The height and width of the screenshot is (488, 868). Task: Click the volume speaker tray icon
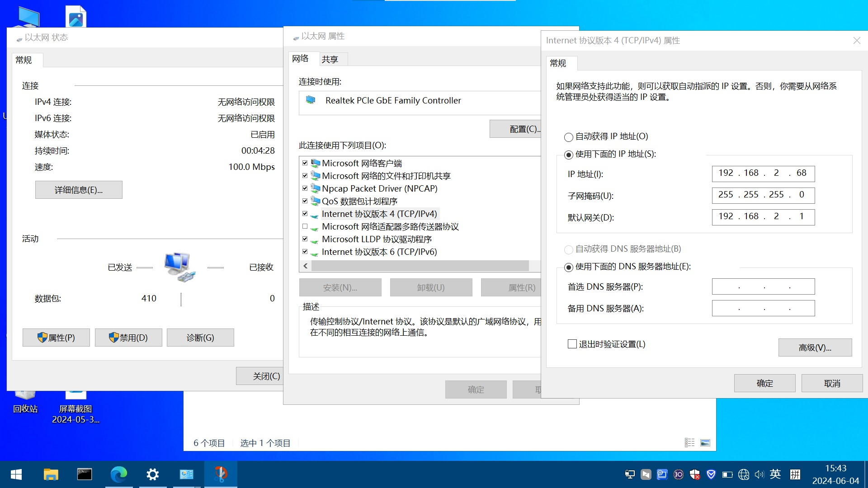click(x=759, y=474)
